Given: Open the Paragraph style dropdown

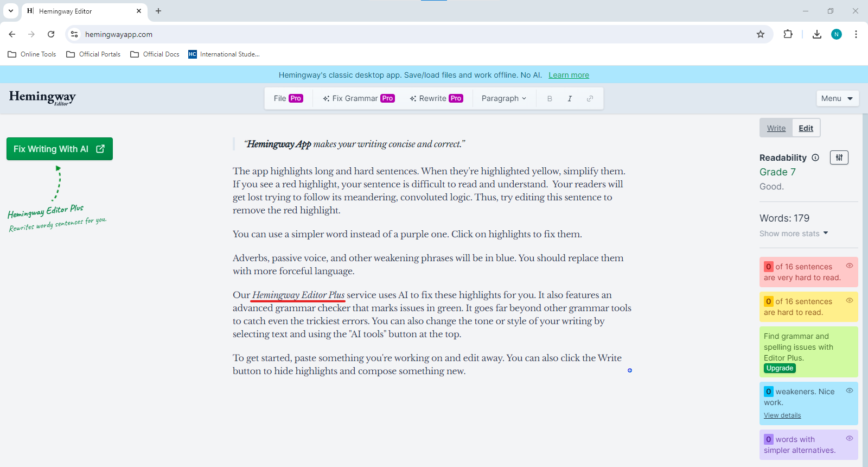Looking at the screenshot, I should (504, 98).
